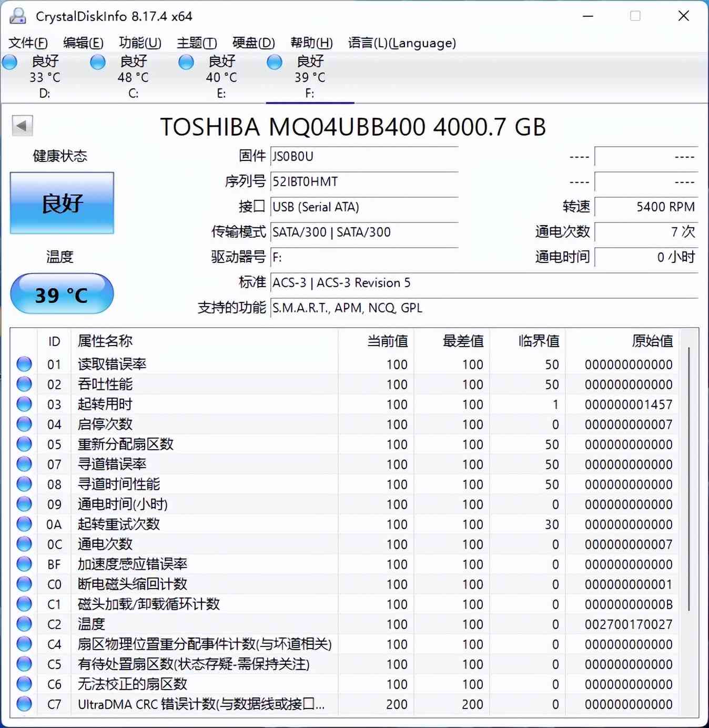The height and width of the screenshot is (728, 709).
Task: Click the 39 °C temperature indicator
Action: tap(62, 294)
